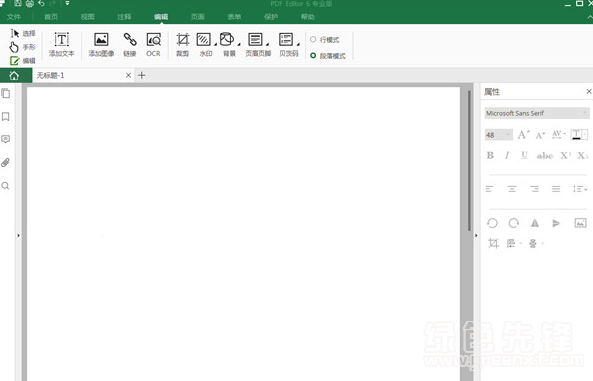Align text left in properties panel

(x=490, y=189)
